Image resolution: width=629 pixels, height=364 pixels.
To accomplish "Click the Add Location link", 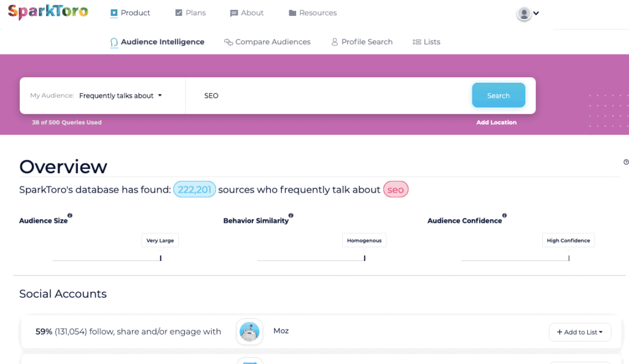I will click(x=496, y=123).
